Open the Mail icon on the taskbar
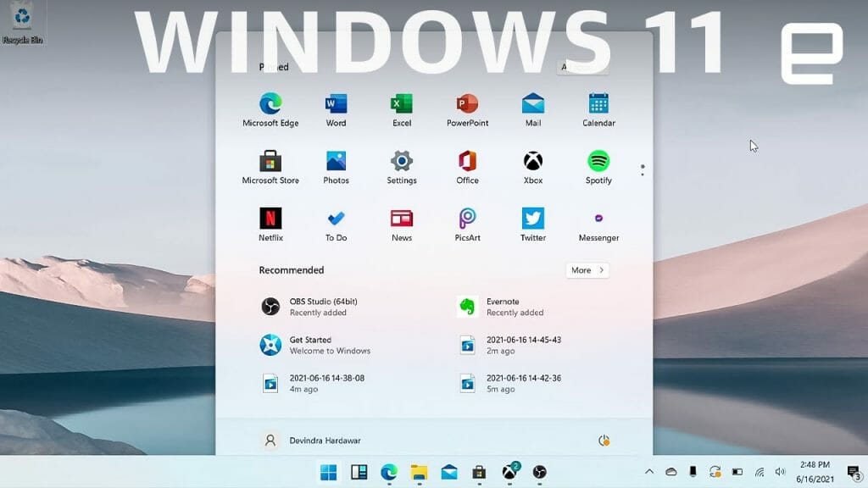868x488 pixels. (x=449, y=472)
